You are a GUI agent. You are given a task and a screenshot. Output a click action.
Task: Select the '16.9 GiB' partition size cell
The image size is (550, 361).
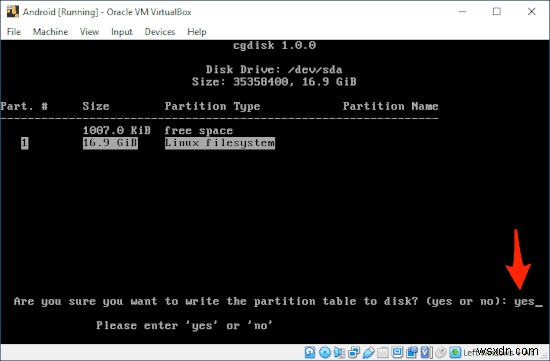tap(110, 143)
